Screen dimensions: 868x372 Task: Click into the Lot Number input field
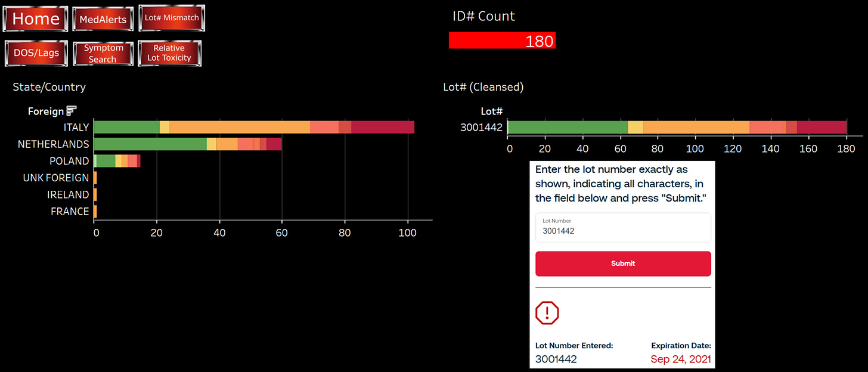[623, 227]
